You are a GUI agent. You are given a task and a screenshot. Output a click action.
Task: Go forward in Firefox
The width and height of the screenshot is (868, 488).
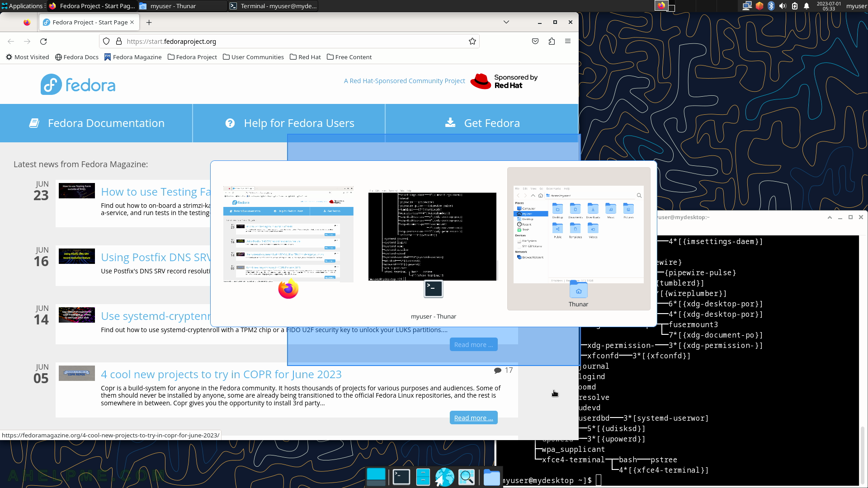click(27, 41)
